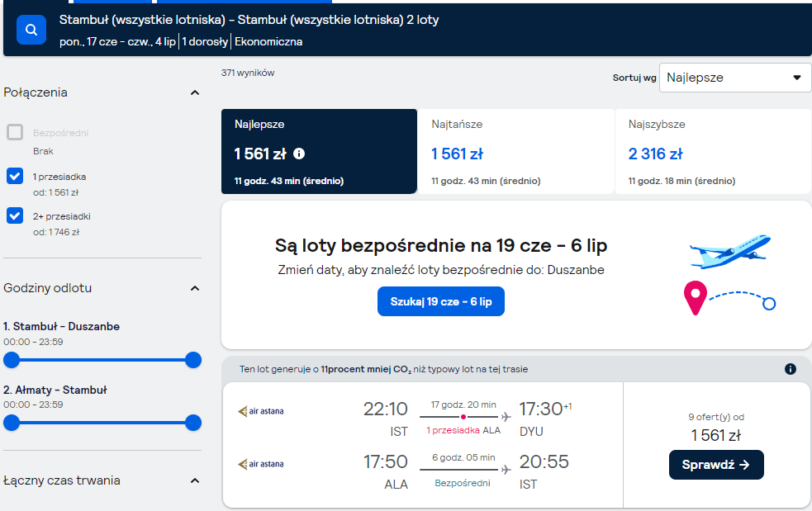Click the Są loty bezpośrednie na 19 cze – 6 lip heading
Image resolution: width=812 pixels, height=511 pixels.
(x=441, y=245)
